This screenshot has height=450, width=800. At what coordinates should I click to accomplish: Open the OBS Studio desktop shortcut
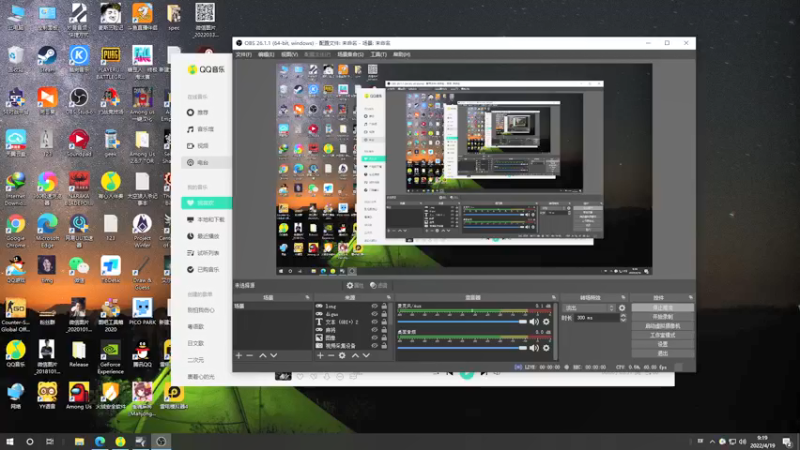(x=79, y=102)
